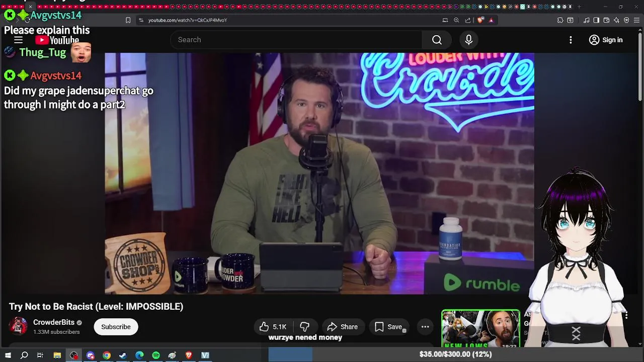Subscribe to CrowderBits

pyautogui.click(x=116, y=327)
